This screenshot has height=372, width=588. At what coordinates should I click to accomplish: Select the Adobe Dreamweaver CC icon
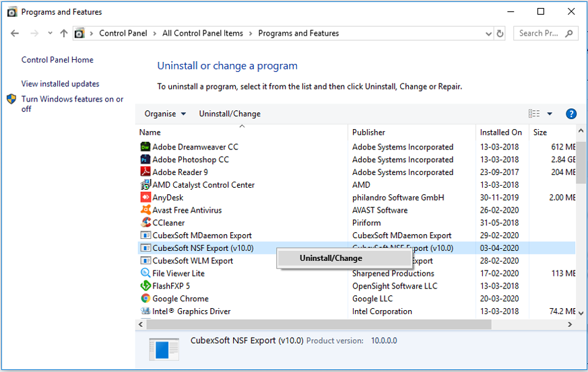145,147
